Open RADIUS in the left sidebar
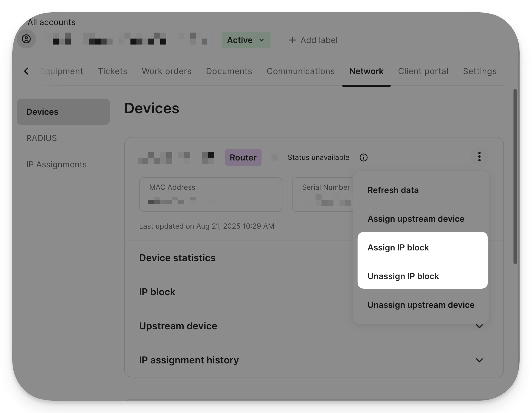 [41, 138]
